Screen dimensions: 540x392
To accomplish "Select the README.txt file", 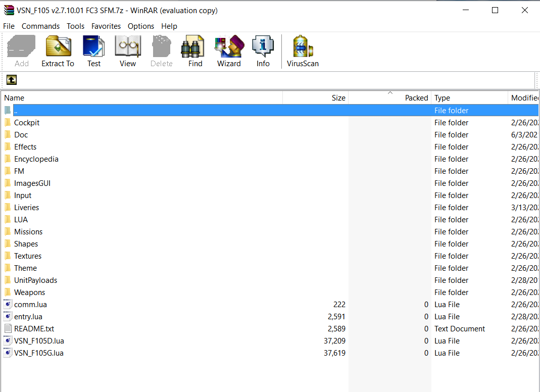I will point(34,329).
